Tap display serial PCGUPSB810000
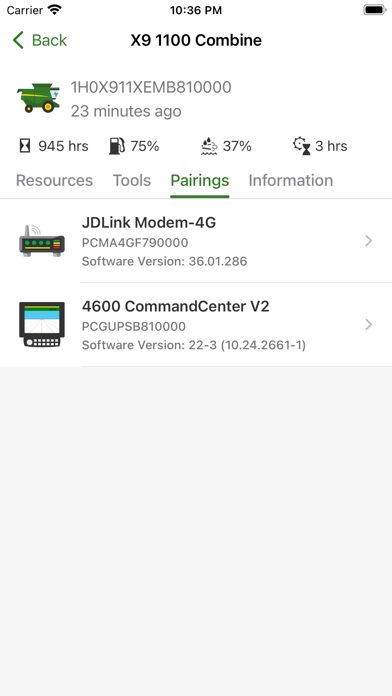This screenshot has height=696, width=392. point(134,327)
